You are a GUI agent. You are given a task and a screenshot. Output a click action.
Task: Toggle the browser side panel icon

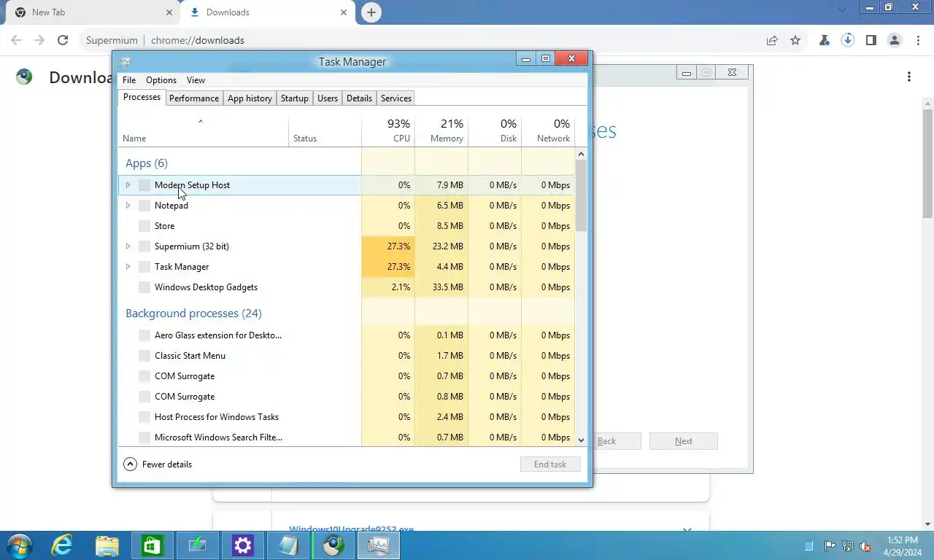click(871, 40)
